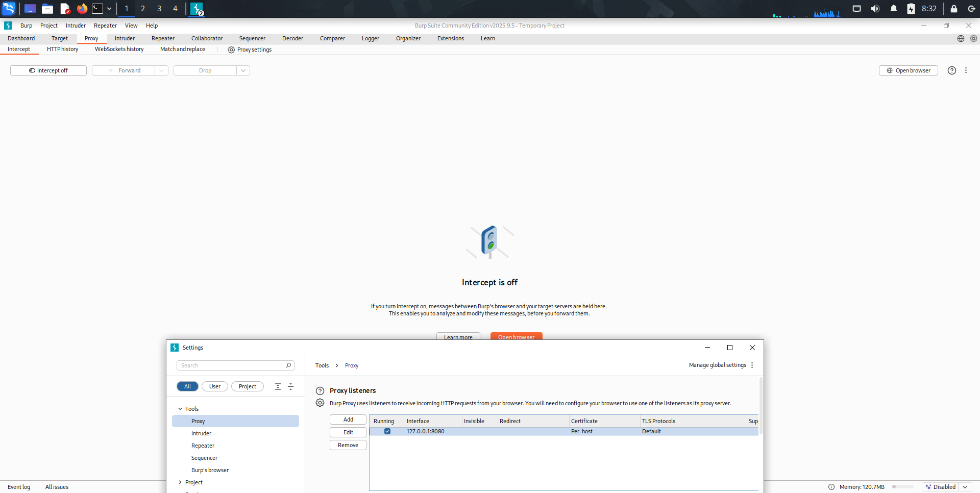Select Burp's browser in Settings tree
The image size is (980, 493).
coord(210,470)
